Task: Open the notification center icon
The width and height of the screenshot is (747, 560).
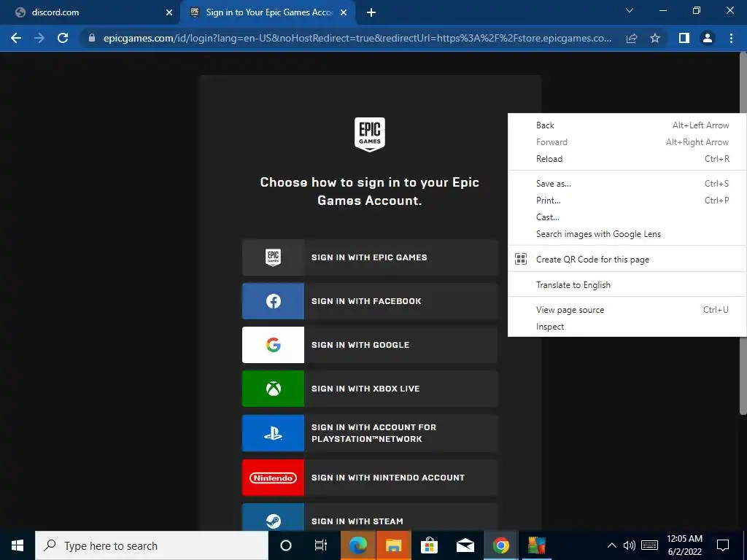Action: tap(723, 545)
